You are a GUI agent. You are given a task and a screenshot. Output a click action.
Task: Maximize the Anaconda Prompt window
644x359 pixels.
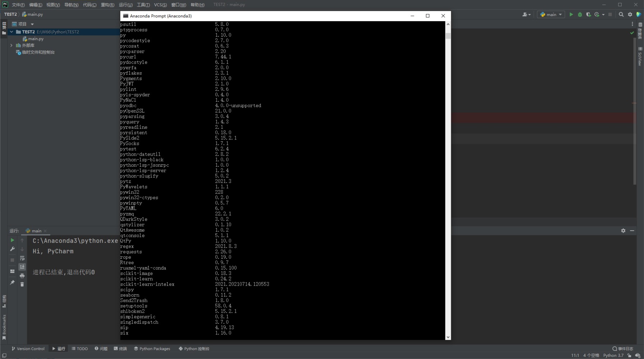point(427,16)
